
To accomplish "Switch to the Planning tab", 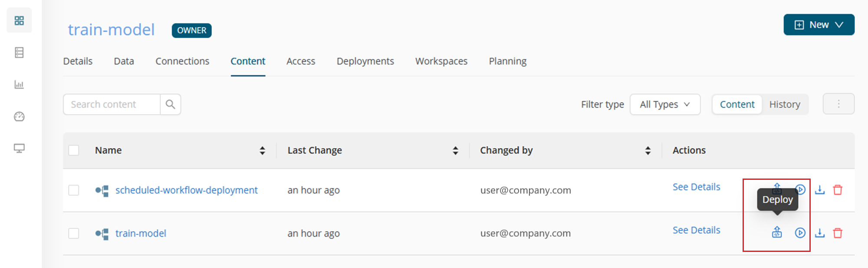I will [508, 61].
